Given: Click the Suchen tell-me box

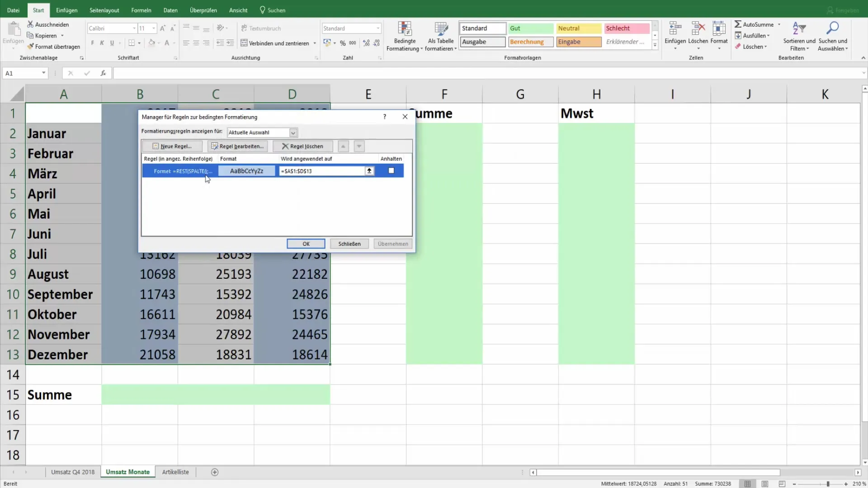Looking at the screenshot, I should [273, 10].
